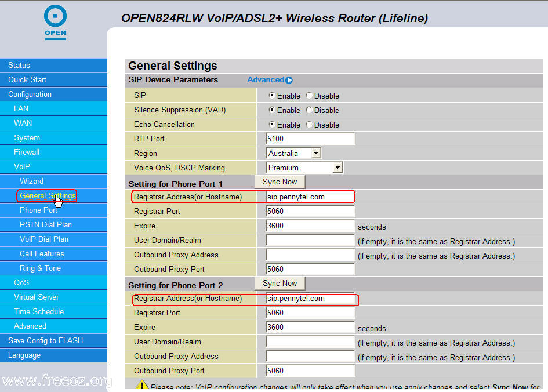Click the warning icon beside the note

point(141,386)
